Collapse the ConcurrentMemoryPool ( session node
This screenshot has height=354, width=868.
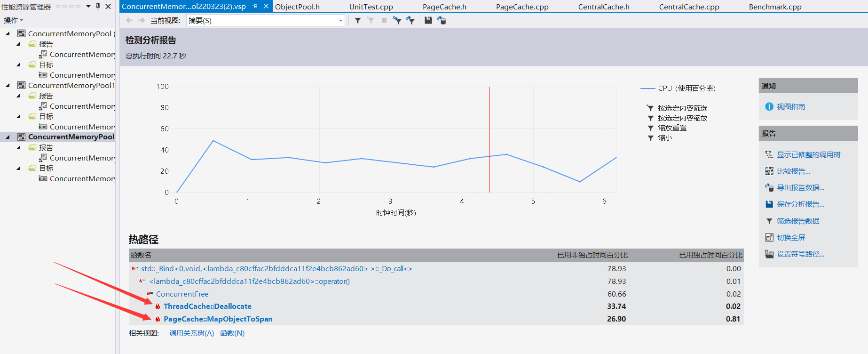point(8,33)
